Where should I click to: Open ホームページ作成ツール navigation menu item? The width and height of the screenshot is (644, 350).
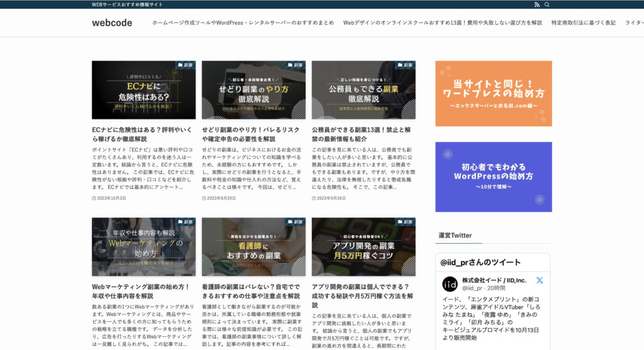click(x=243, y=23)
